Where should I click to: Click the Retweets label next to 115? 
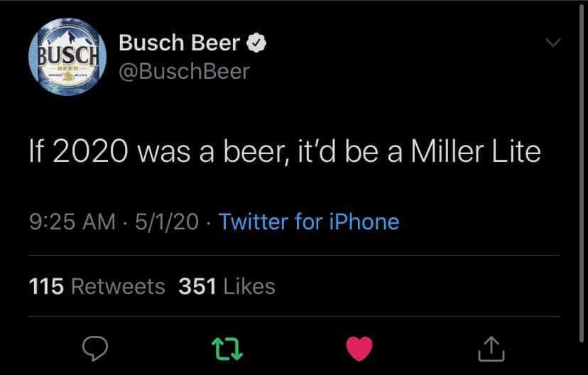(x=118, y=286)
